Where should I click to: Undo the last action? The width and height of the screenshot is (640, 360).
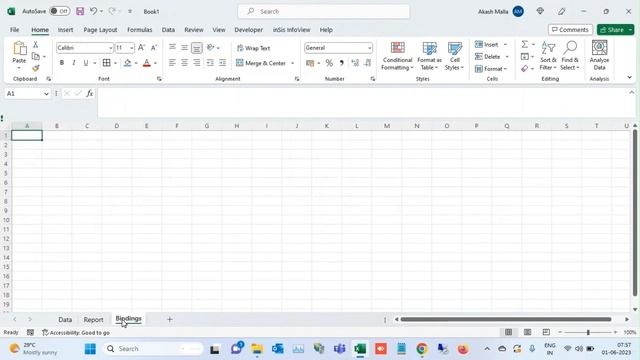tap(93, 11)
